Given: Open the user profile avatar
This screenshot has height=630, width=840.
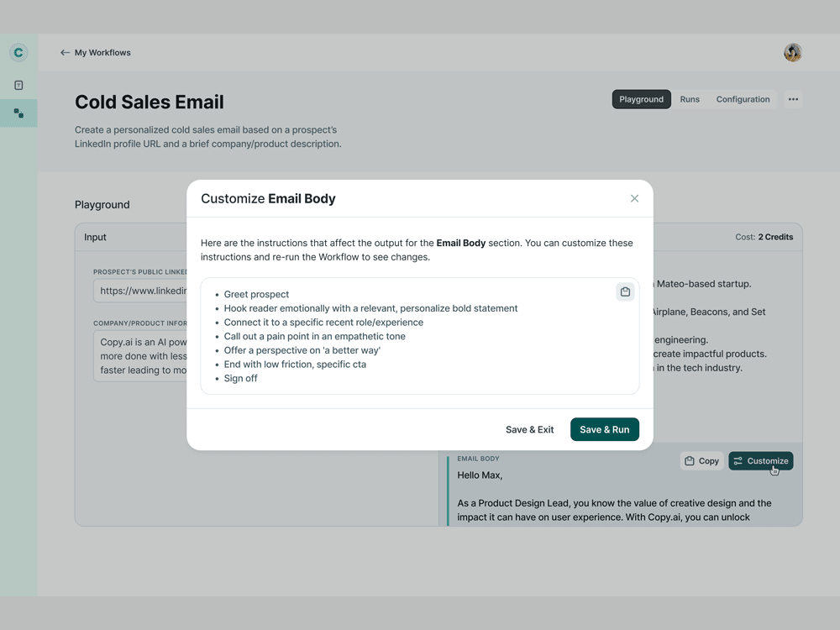Looking at the screenshot, I should click(792, 52).
